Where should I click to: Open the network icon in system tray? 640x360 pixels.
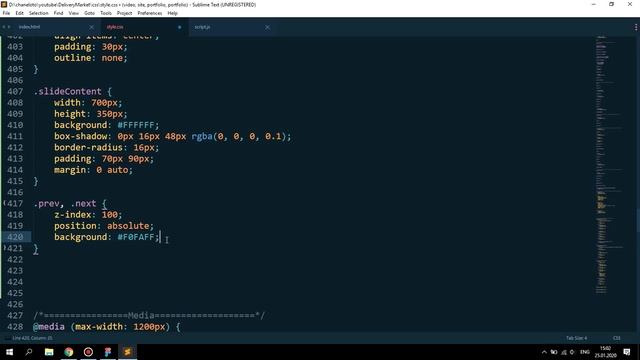[x=564, y=352]
